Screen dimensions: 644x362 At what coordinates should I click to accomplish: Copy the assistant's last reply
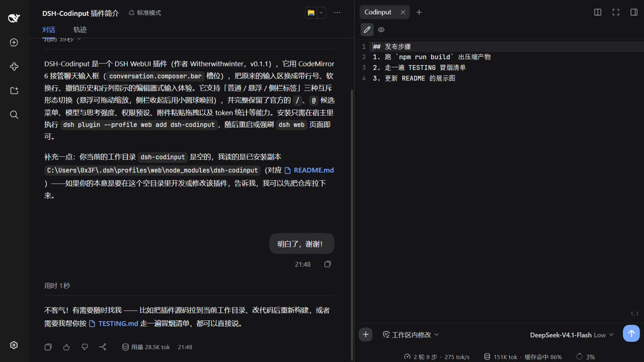[48, 347]
